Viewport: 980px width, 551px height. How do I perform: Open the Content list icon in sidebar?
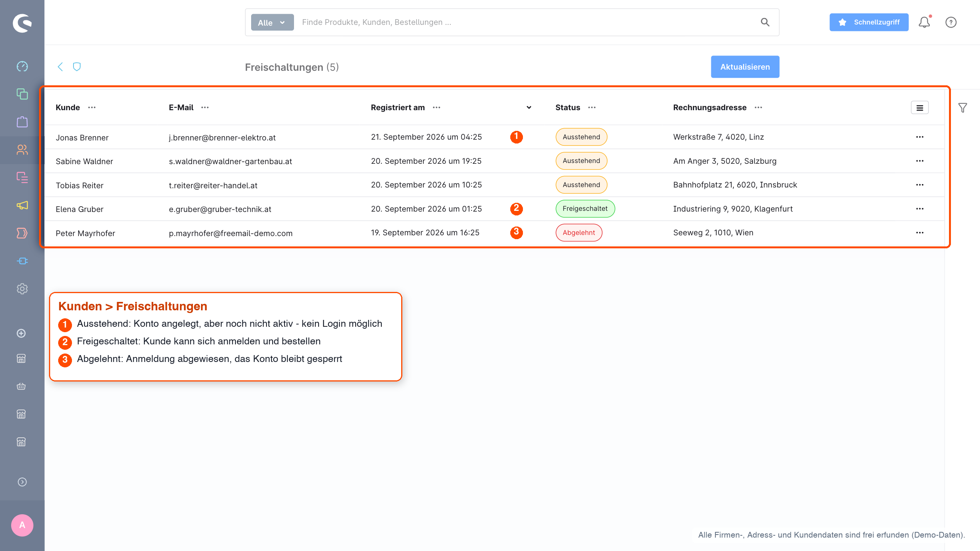[x=22, y=178]
